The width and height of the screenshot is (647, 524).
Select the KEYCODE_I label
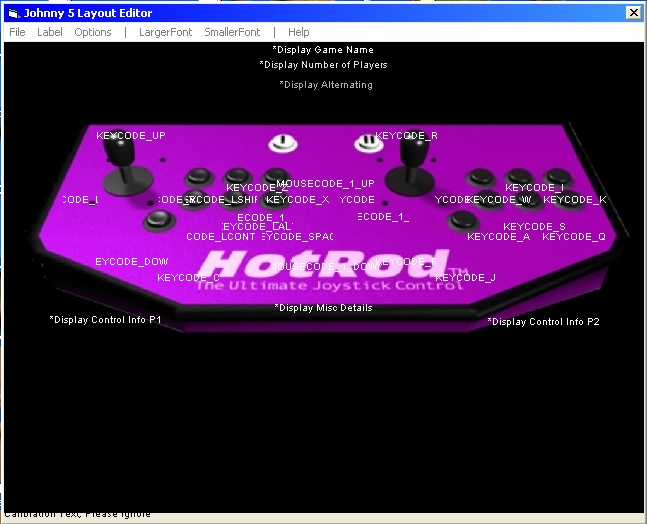[x=534, y=188]
